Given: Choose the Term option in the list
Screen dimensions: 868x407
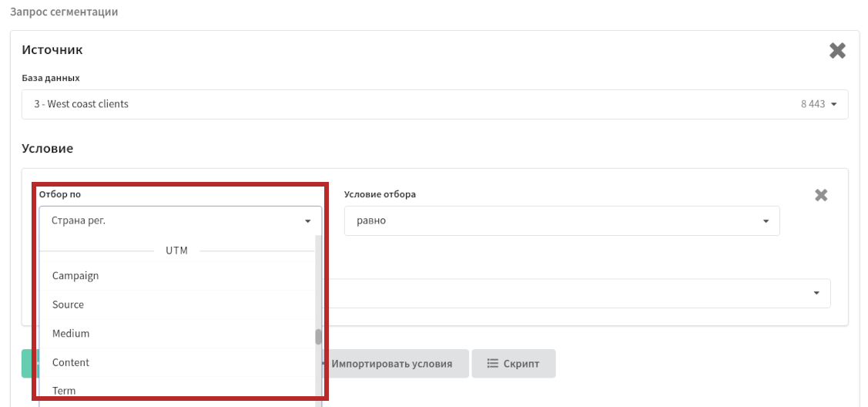Looking at the screenshot, I should (x=177, y=390).
